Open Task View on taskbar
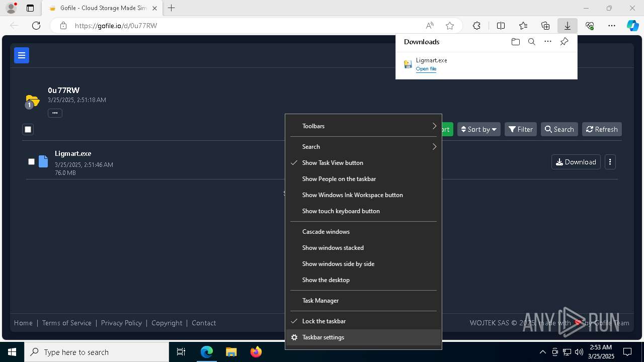This screenshot has width=644, height=362. tap(181, 352)
